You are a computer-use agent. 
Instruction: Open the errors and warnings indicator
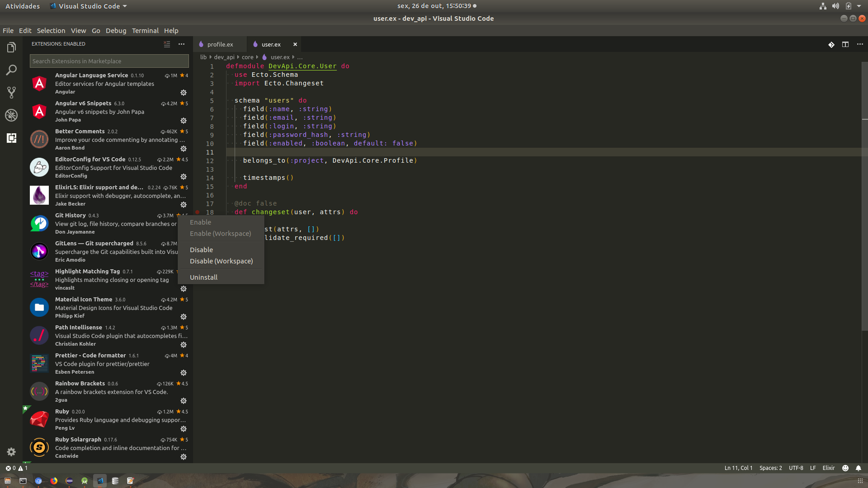click(x=16, y=468)
